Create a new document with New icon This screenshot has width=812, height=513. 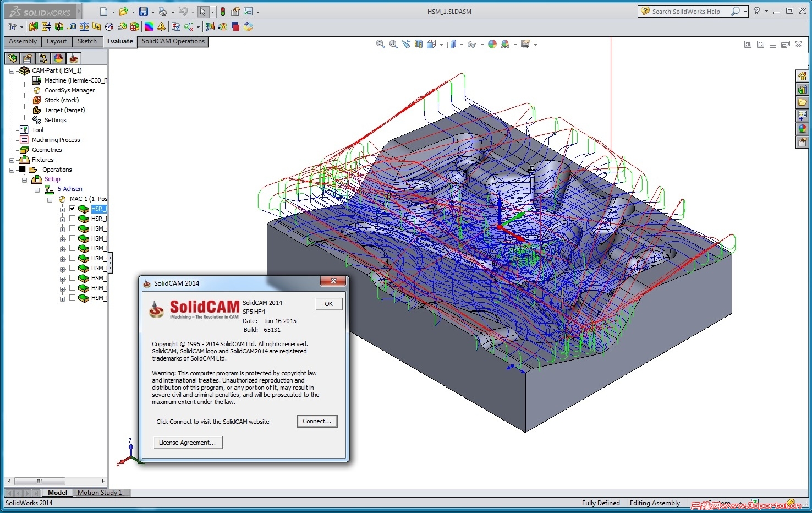(x=103, y=12)
